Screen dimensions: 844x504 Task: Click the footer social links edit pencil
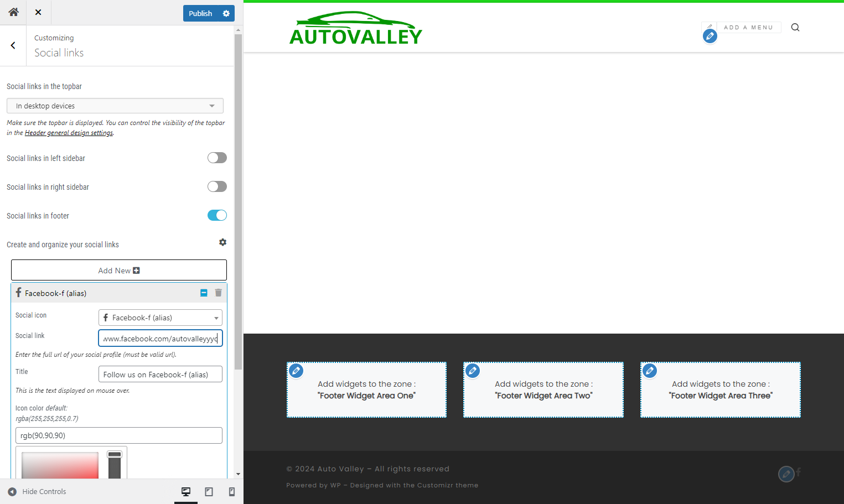tap(786, 474)
